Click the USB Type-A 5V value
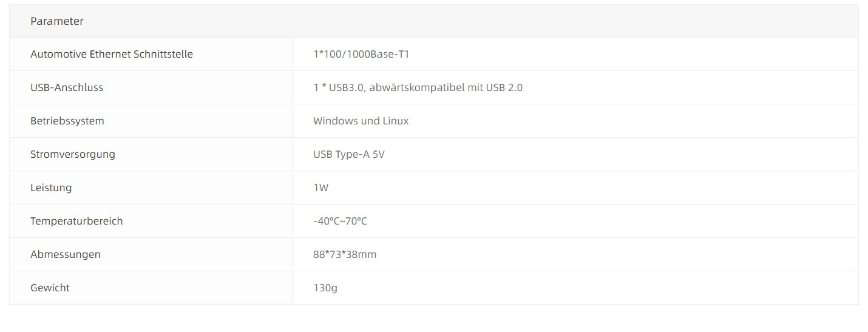 tap(349, 154)
